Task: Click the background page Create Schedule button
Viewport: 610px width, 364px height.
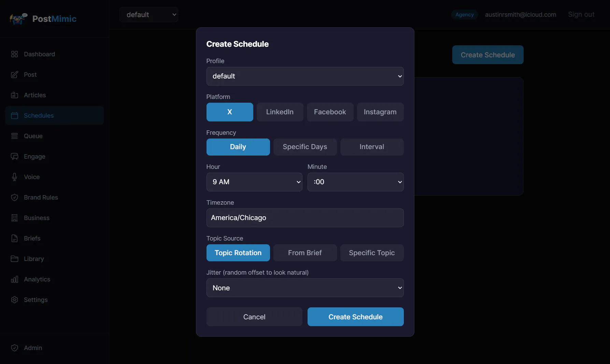Action: (488, 55)
